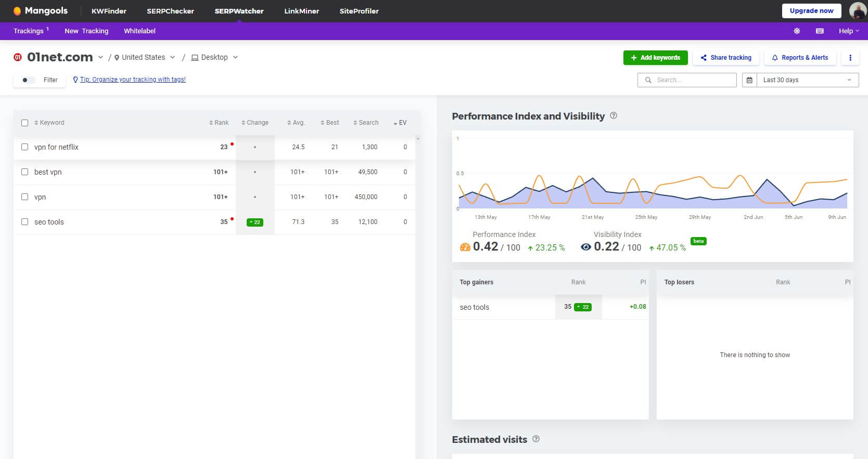Check the select-all keywords checkbox
Viewport: 868px width, 459px height.
point(24,123)
